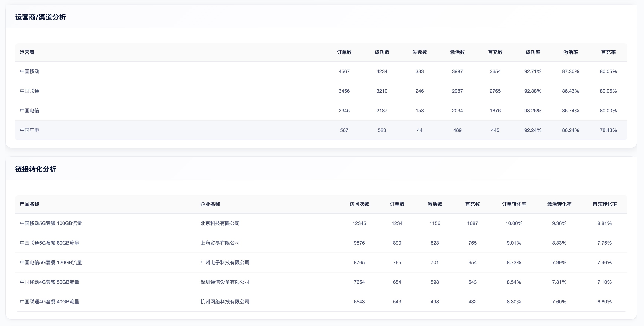
Task: Sort by 激活转化率 column header
Action: click(x=559, y=204)
